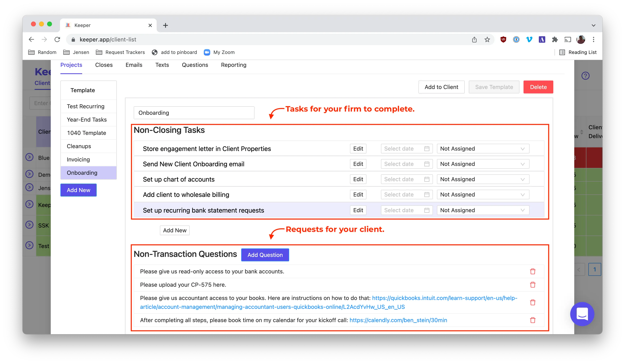The height and width of the screenshot is (364, 625).
Task: Open assignee dropdown for Store engagement letter task
Action: tap(483, 149)
